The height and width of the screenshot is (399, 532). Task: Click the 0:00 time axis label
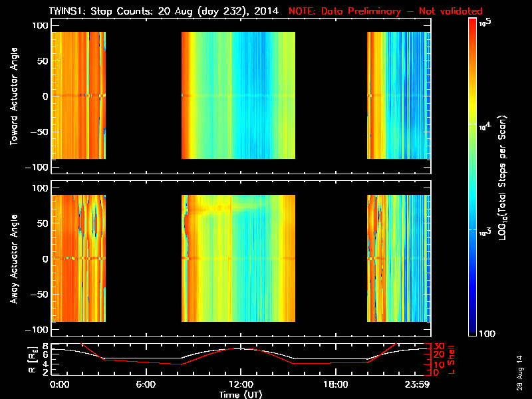click(x=60, y=385)
